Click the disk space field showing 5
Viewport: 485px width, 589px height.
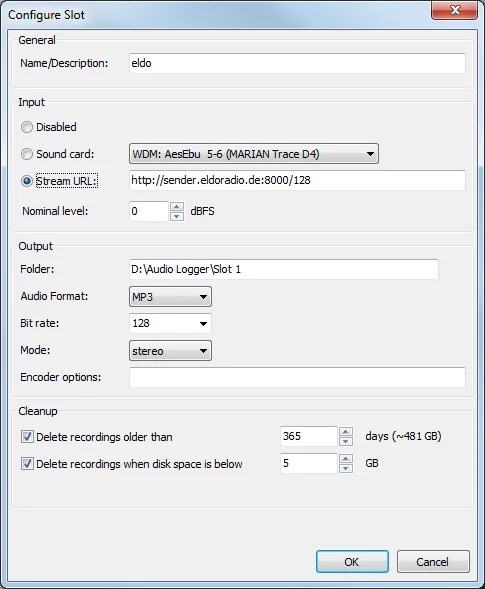(x=309, y=464)
